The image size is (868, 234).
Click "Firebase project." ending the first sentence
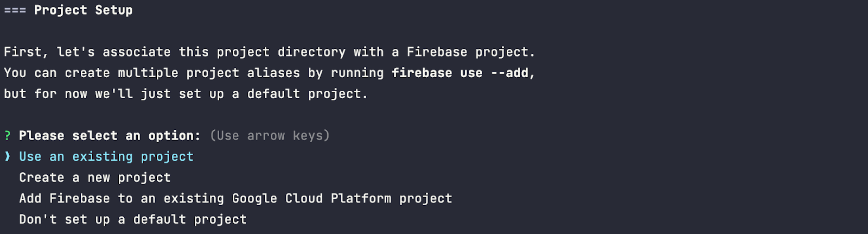tap(471, 52)
